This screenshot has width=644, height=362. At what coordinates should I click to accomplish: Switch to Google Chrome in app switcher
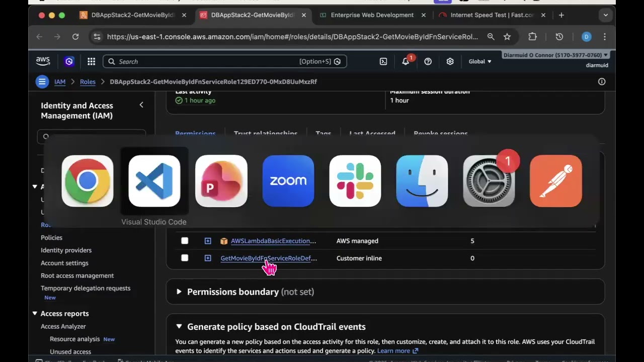[88, 181]
